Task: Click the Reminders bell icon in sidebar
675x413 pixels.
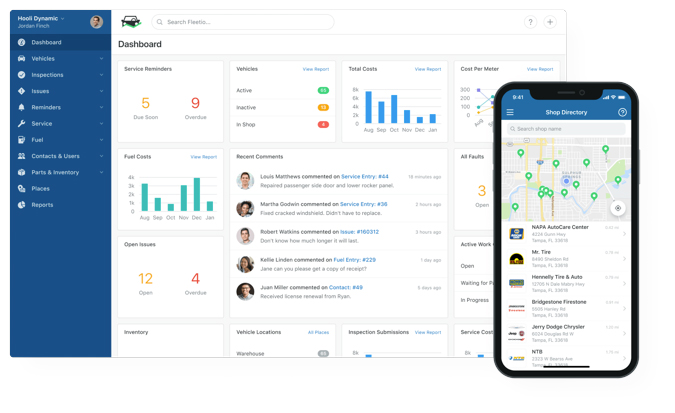Action: click(22, 107)
